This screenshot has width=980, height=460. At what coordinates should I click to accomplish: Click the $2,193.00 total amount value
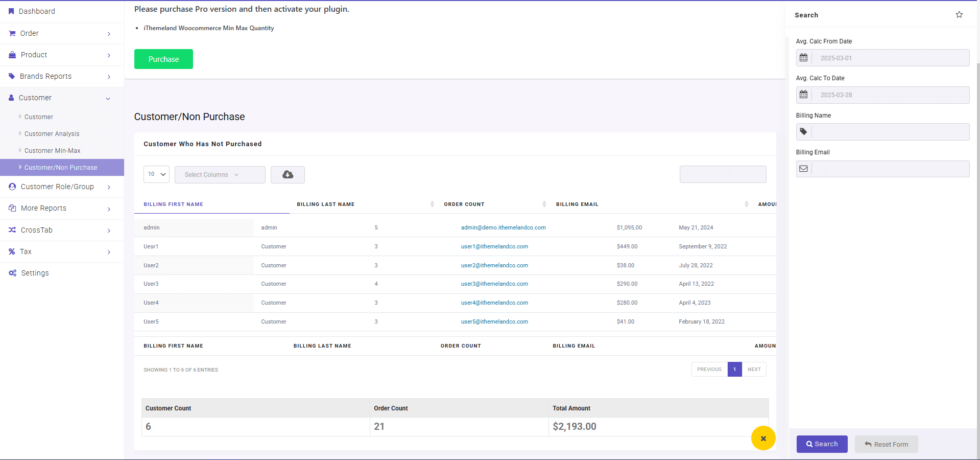coord(575,426)
